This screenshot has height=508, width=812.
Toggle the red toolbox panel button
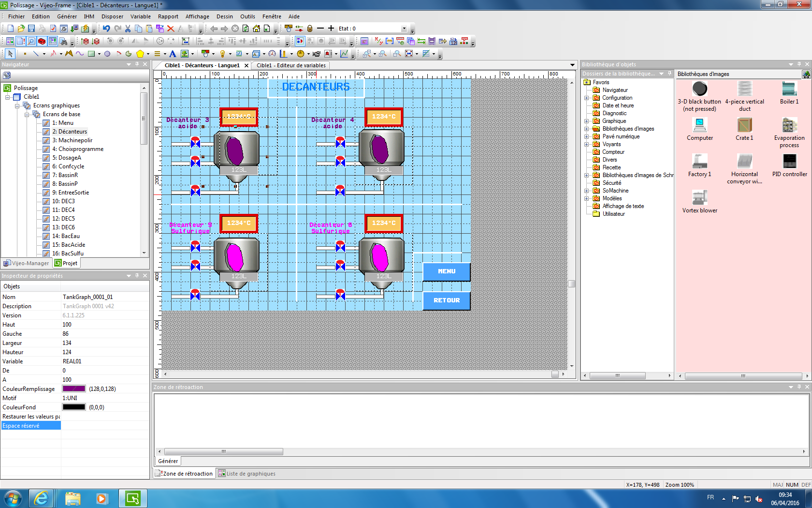coord(42,41)
